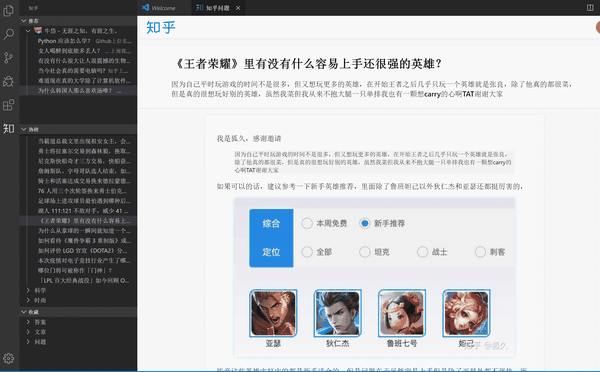
Task: Click the split editor icon
Action: 590,8
